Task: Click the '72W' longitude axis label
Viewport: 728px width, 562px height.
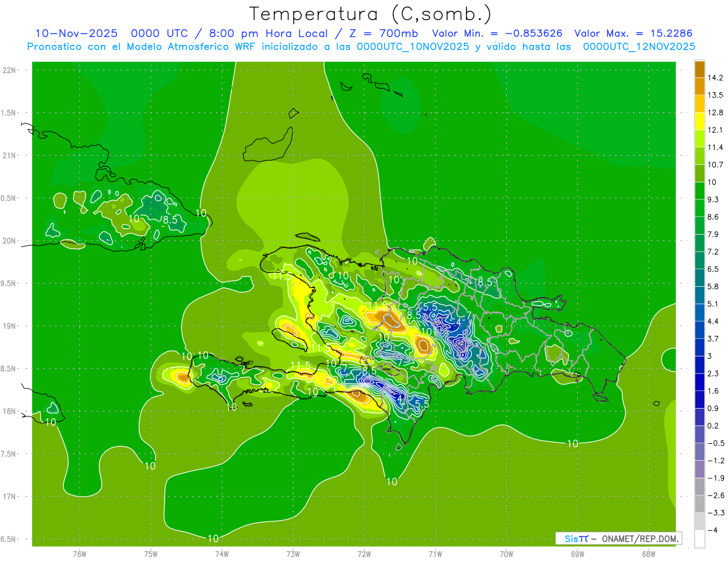Action: (x=364, y=553)
